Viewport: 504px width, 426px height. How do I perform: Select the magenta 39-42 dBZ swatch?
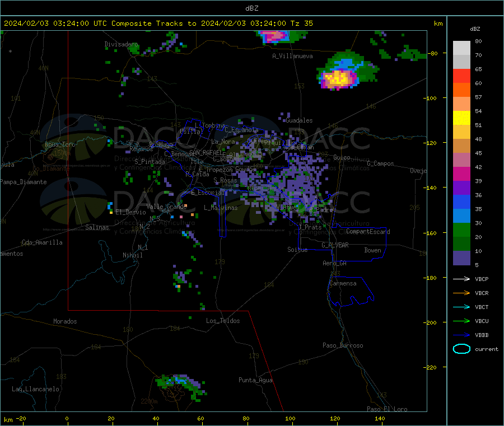461,174
